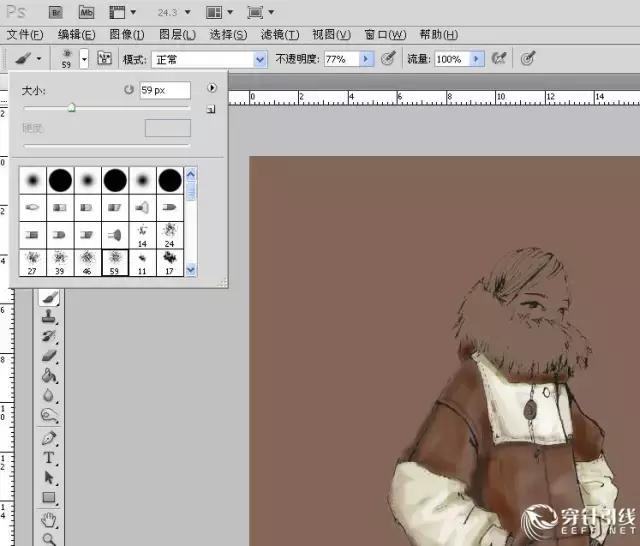Click the 流量 100% input field
640x546 pixels.
pyautogui.click(x=452, y=60)
